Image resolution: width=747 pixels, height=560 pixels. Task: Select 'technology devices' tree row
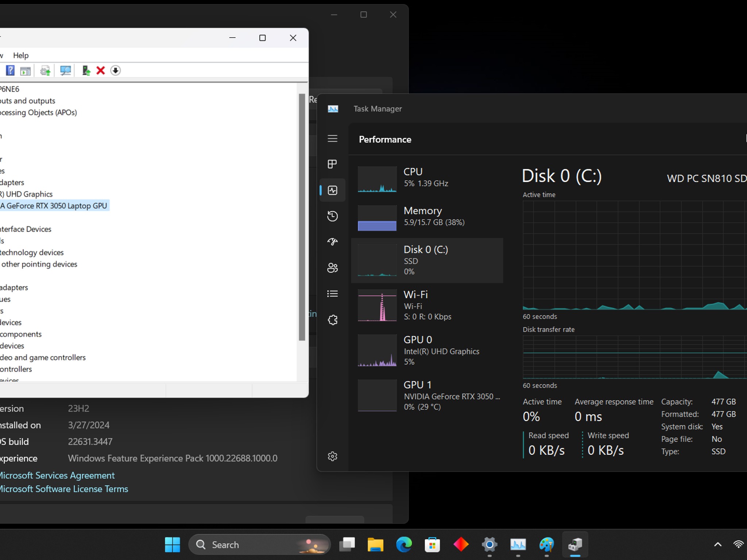tap(32, 252)
